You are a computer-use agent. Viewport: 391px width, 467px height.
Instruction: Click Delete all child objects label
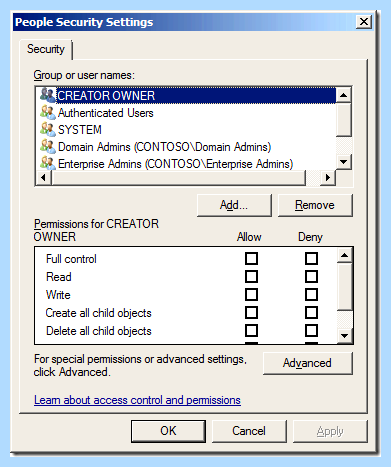pos(99,331)
